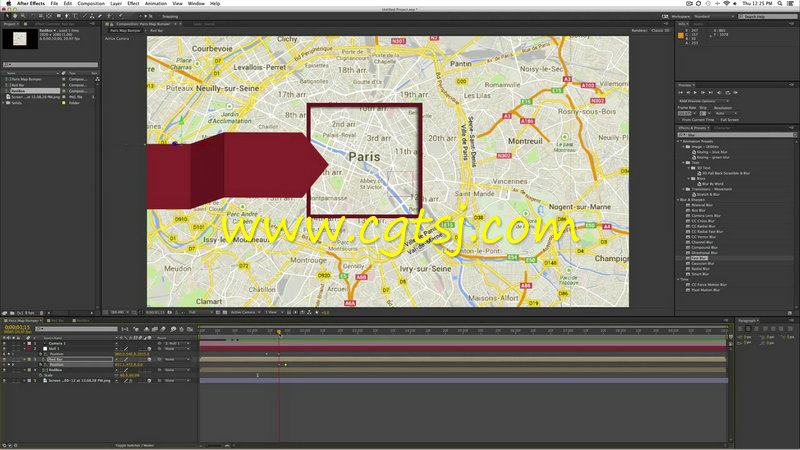Hide the RedBox layer
The image size is (800, 450).
click(4, 370)
